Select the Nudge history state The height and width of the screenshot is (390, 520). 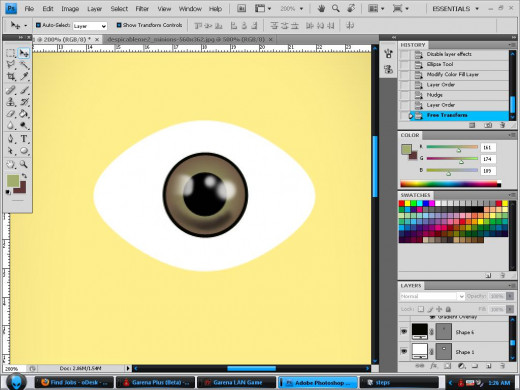point(459,95)
